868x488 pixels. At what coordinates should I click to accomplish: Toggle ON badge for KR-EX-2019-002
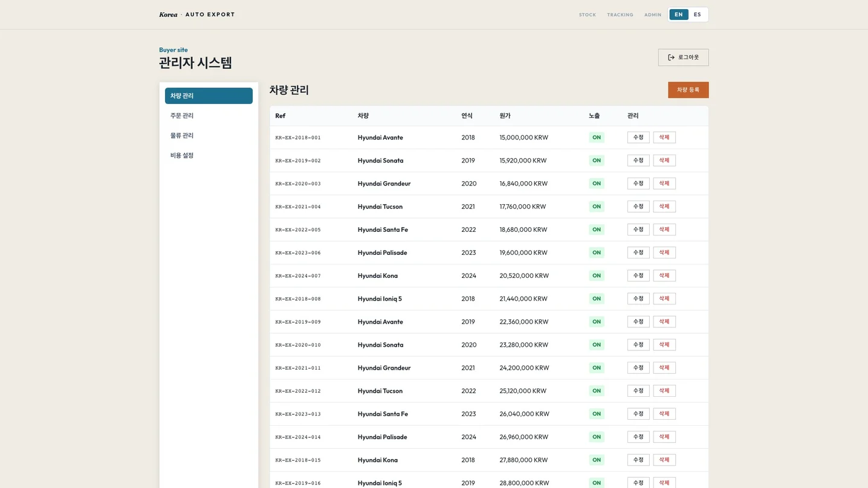tap(597, 161)
